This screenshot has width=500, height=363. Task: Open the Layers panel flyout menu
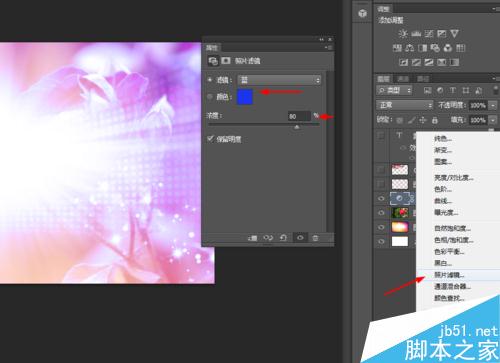tap(496, 79)
